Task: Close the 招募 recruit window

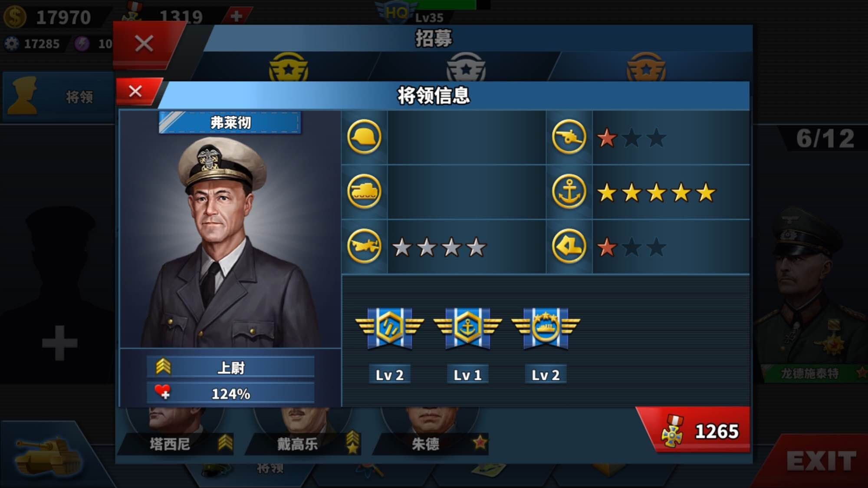Action: coord(144,44)
